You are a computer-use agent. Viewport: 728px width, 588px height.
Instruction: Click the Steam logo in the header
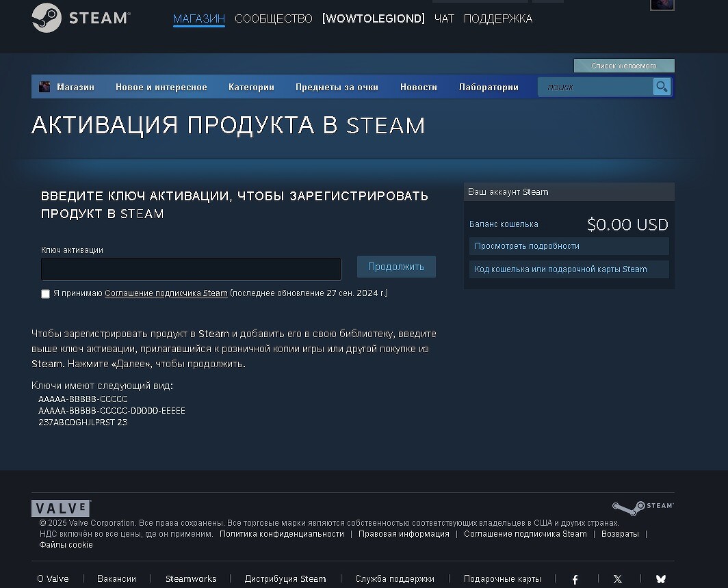[x=81, y=18]
